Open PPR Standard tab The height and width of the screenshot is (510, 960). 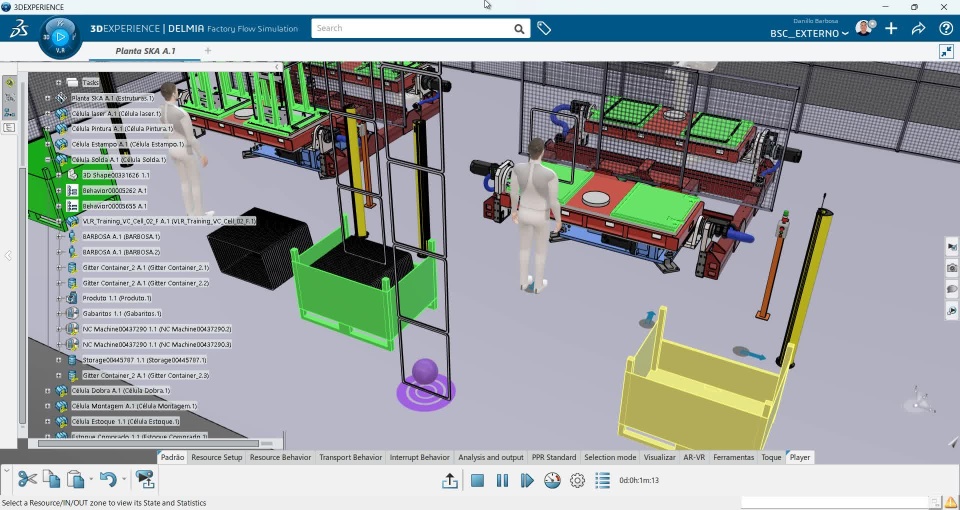click(554, 457)
